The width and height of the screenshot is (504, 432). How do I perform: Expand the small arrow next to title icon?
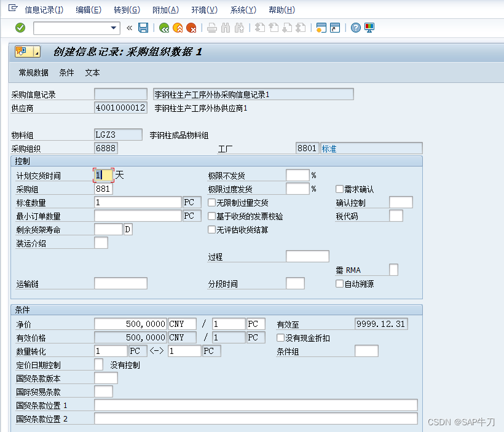point(37,52)
